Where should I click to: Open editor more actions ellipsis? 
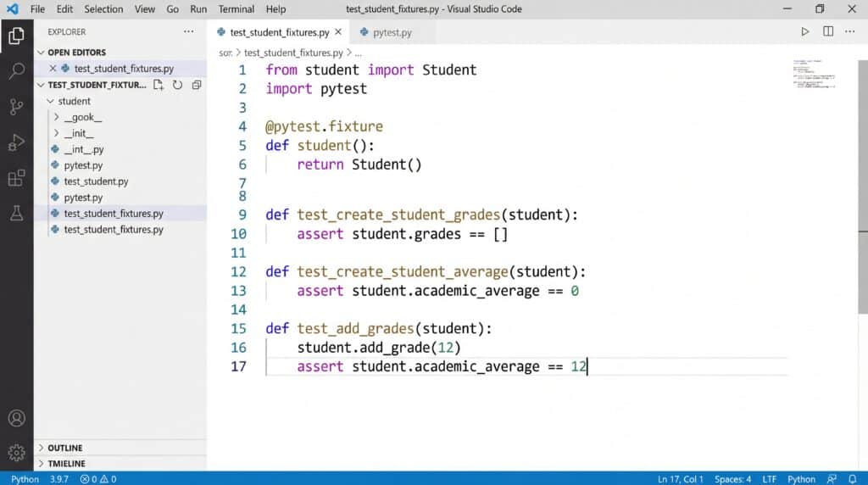point(849,31)
